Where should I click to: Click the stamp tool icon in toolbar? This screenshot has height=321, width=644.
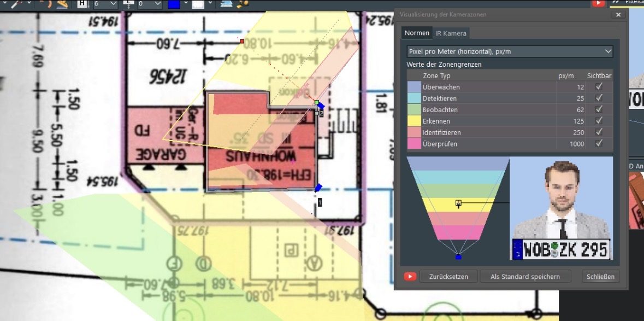(x=63, y=4)
